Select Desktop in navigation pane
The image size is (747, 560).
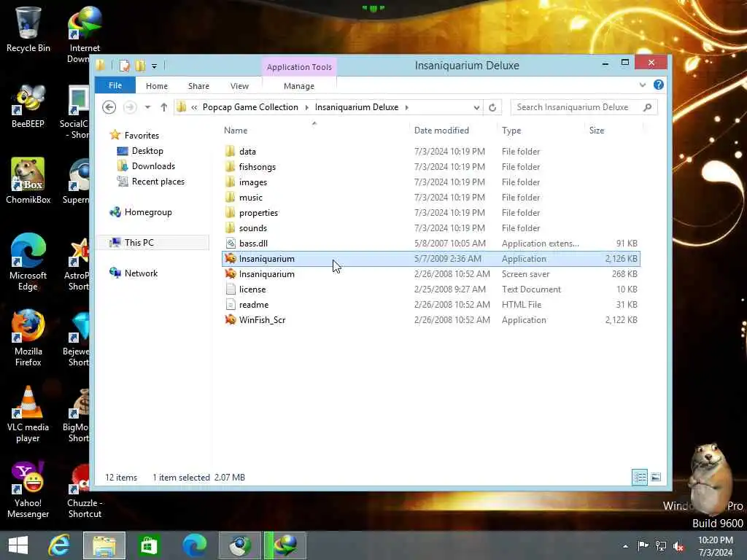coord(147,151)
